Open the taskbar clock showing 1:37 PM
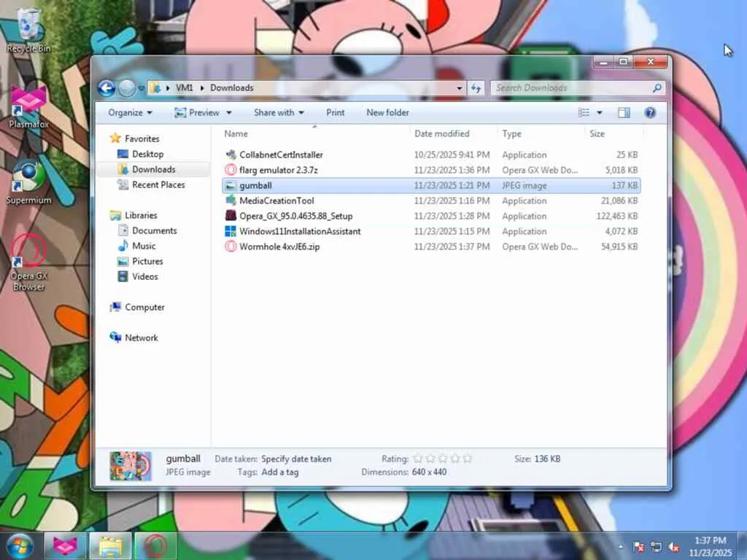The image size is (747, 560). coord(710,547)
